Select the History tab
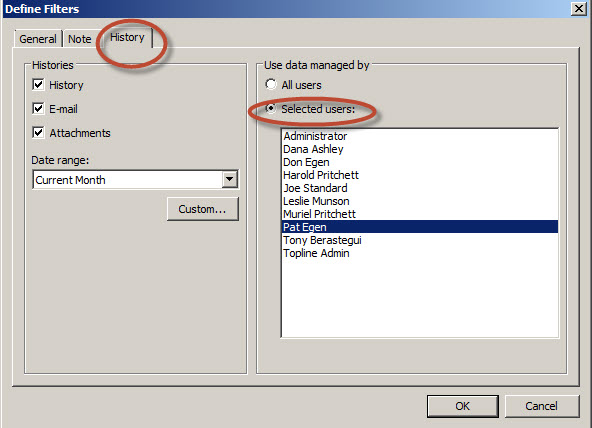This screenshot has width=592, height=428. [x=127, y=37]
